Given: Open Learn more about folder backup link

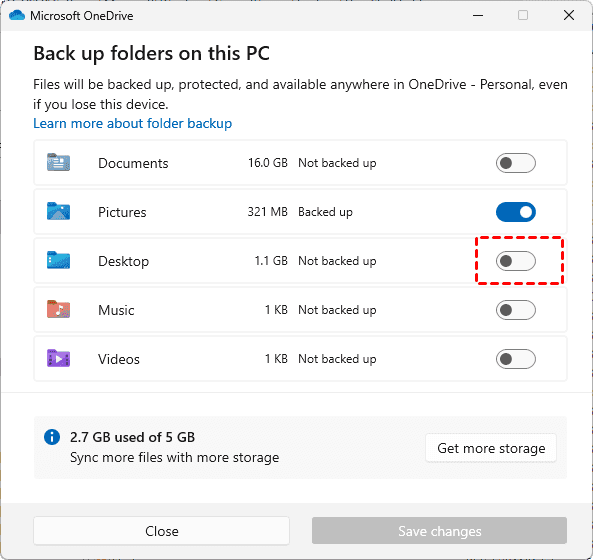Looking at the screenshot, I should click(132, 123).
